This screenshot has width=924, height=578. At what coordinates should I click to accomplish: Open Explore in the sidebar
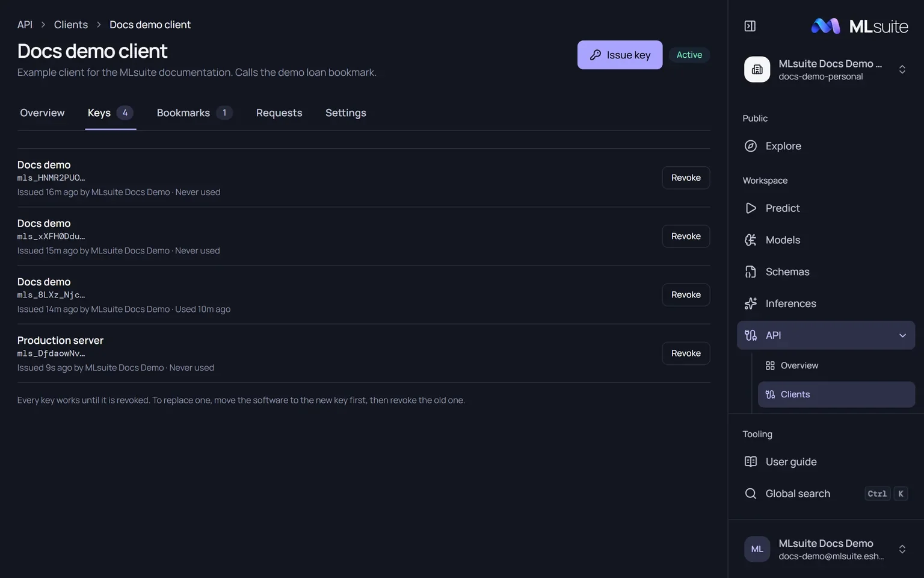click(826, 146)
